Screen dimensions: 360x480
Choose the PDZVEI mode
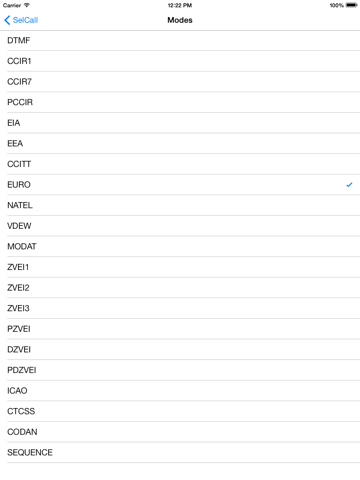point(180,370)
